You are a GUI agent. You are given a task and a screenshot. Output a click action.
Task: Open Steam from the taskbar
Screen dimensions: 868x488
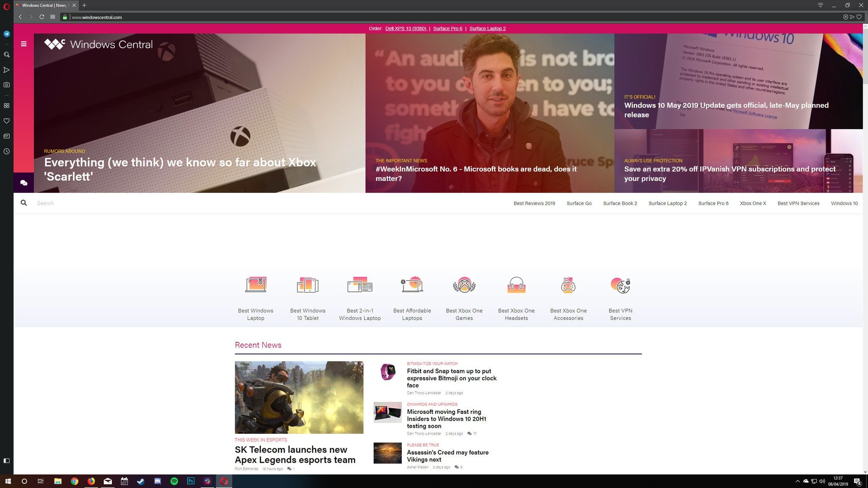[141, 481]
